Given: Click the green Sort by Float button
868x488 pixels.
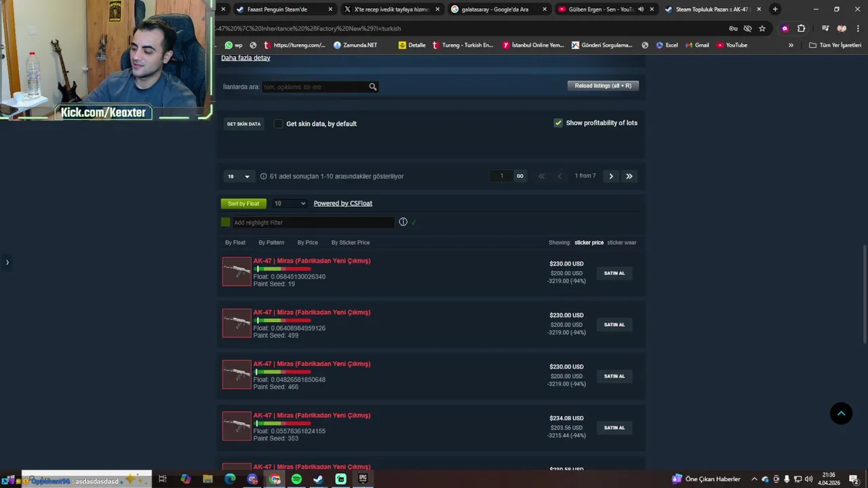Looking at the screenshot, I should click(243, 203).
